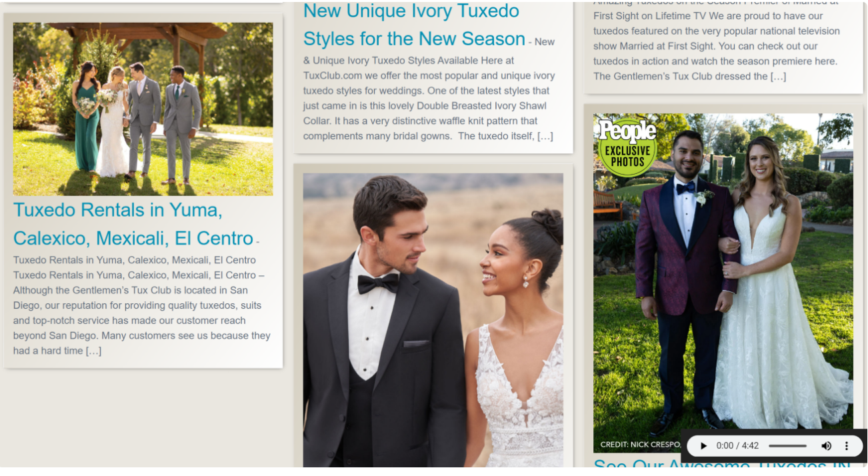
Task: Expand the Yuma excerpt's [...] read-more ellipsis
Action: [x=93, y=351]
